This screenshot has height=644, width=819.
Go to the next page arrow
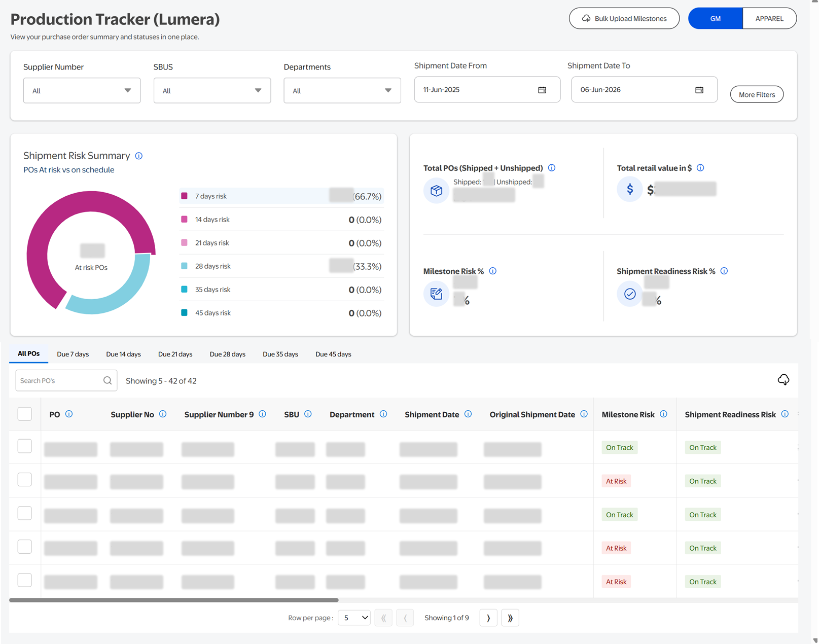coord(488,618)
